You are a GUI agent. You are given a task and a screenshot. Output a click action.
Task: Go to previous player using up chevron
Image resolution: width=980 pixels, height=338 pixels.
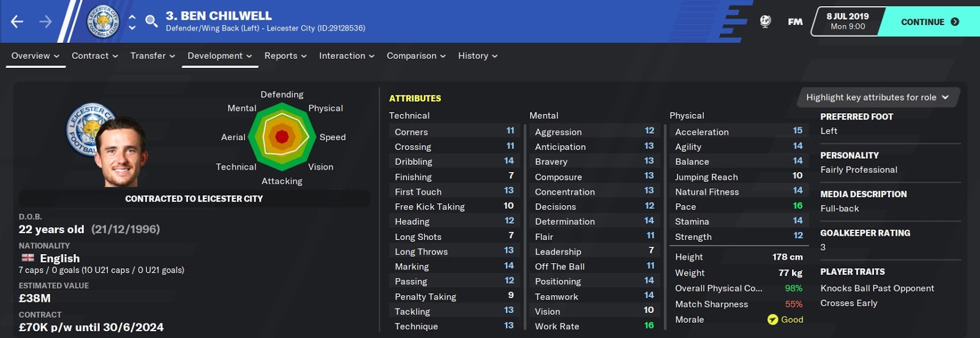pos(132,16)
